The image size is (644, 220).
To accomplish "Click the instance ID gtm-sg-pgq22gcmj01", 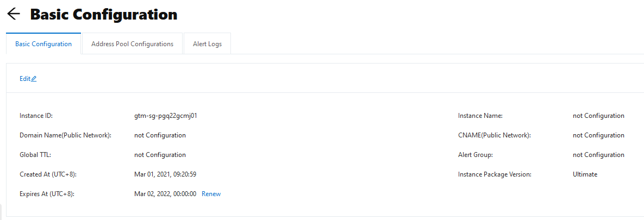I will tap(166, 116).
